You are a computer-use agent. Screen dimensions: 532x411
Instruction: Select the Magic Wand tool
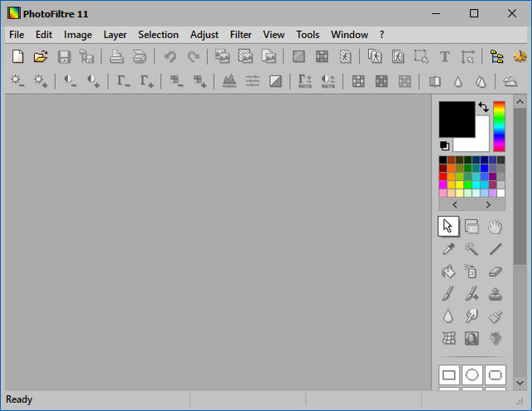pos(471,248)
